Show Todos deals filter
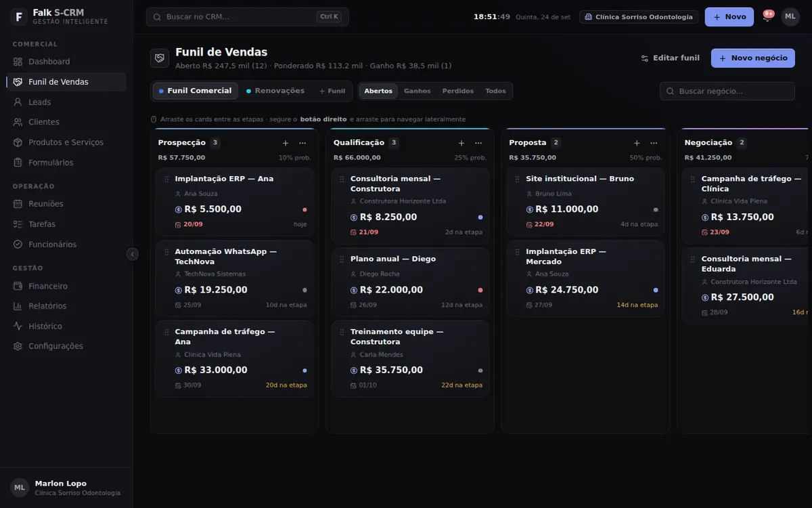Image resolution: width=812 pixels, height=508 pixels. (495, 91)
